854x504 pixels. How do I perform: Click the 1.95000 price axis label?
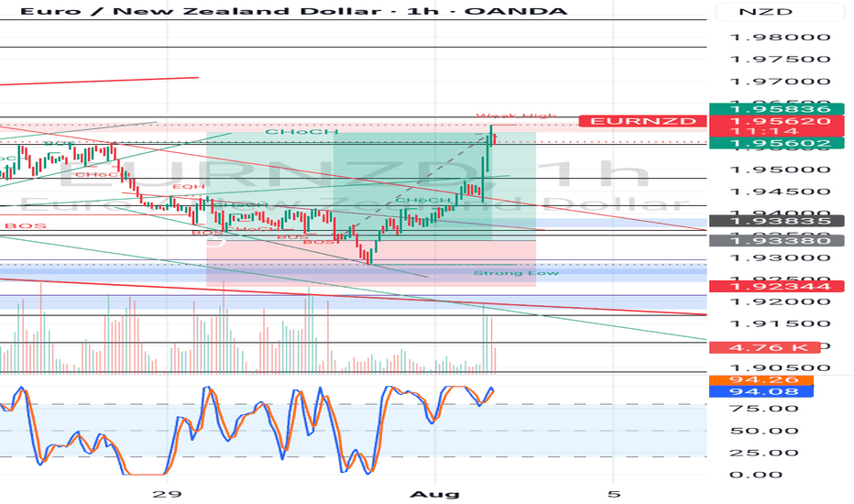pyautogui.click(x=780, y=170)
